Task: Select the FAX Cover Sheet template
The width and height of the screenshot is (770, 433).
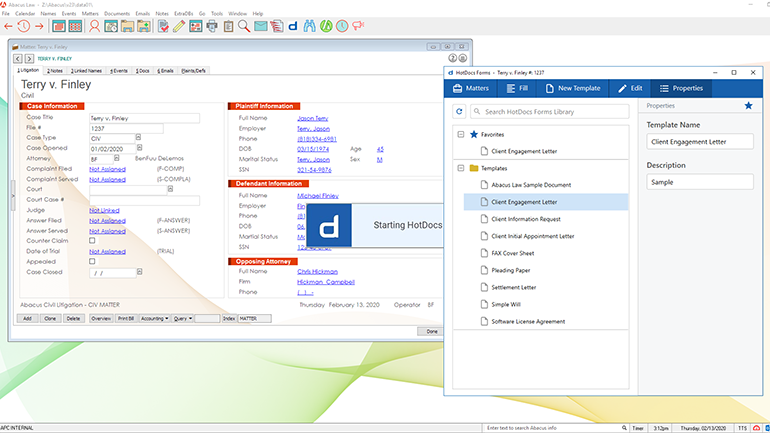Action: 512,253
